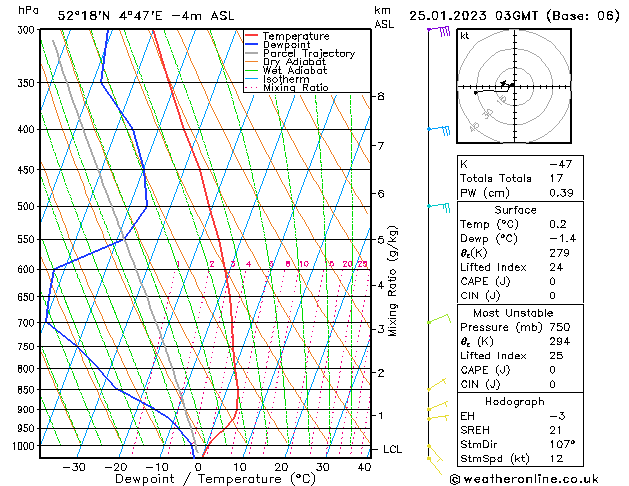This screenshot has width=629, height=486.
Task: Select the Dry Adiabat legend entry
Action: (286, 62)
